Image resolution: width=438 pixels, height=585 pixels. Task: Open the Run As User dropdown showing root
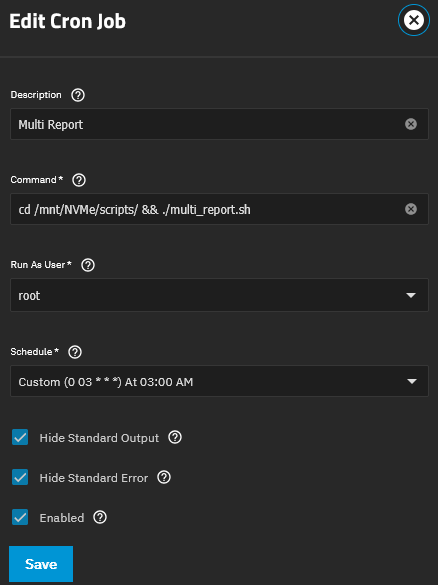click(219, 295)
